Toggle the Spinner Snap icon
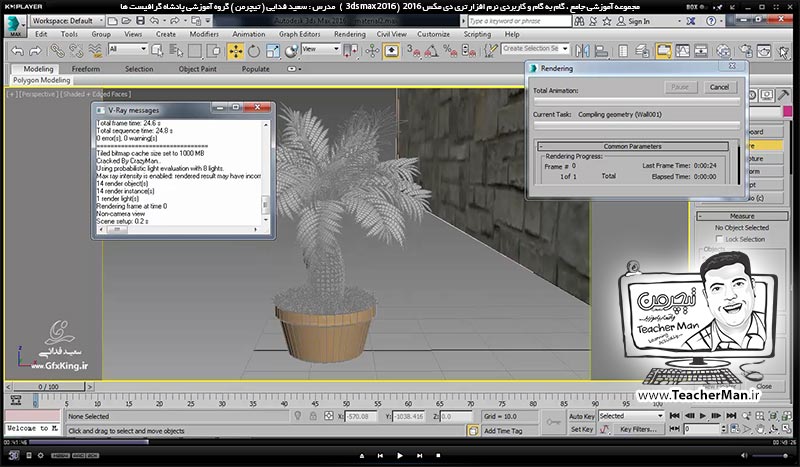The height and width of the screenshot is (467, 800). [x=468, y=51]
